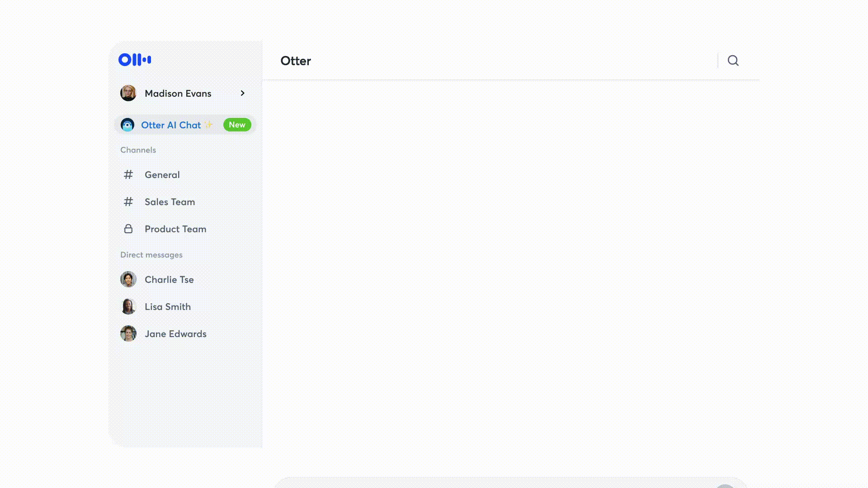Click the Otter logo
Image resolution: width=868 pixels, height=488 pixels.
(134, 59)
